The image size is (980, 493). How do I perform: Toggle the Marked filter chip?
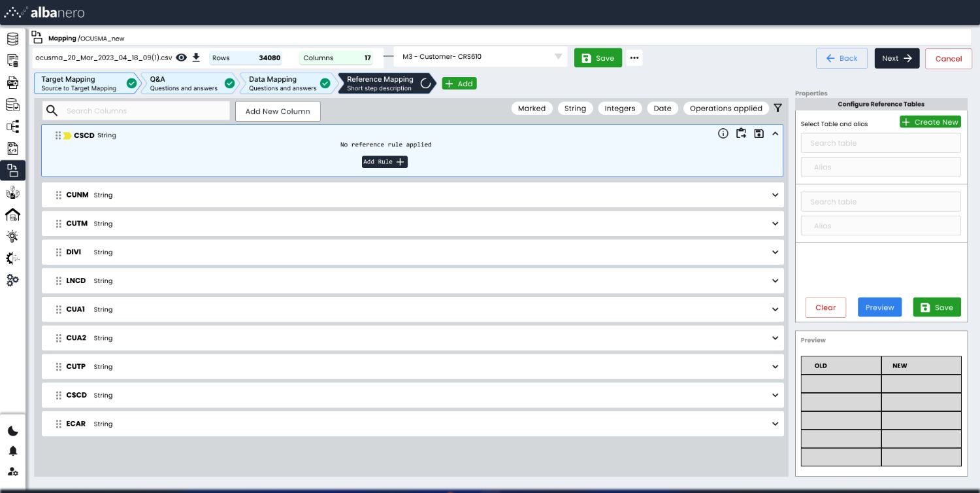(x=532, y=109)
